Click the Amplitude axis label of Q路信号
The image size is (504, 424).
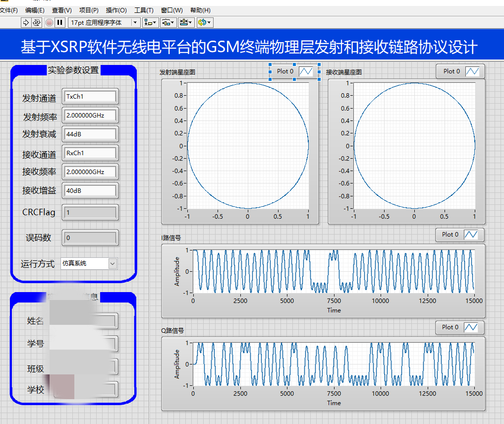177,364
